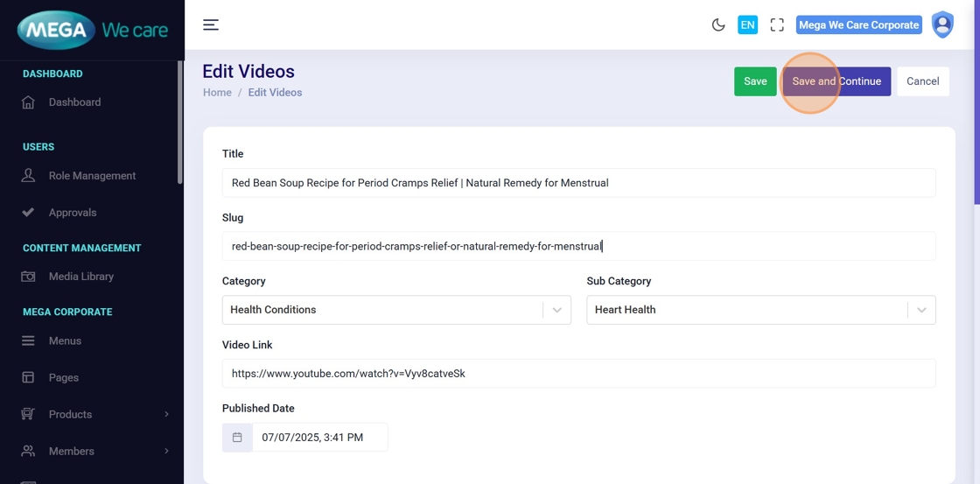Viewport: 980px width, 484px height.
Task: Click the EN language switcher
Action: pos(747,25)
